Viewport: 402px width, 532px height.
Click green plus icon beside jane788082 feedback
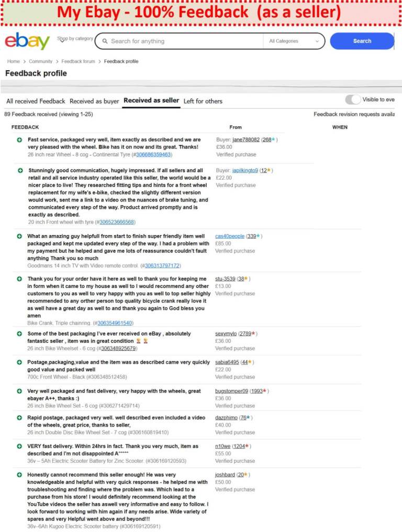coord(19,140)
